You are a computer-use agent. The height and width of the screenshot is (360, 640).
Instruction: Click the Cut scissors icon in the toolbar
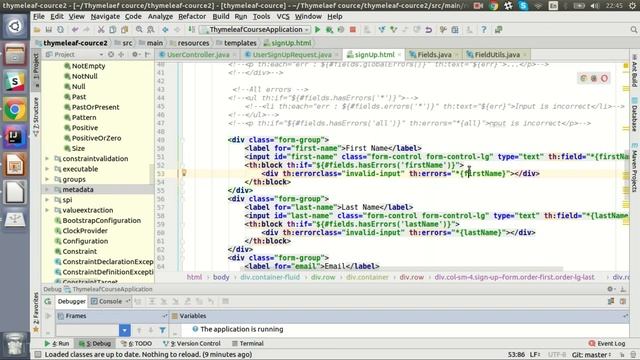(x=101, y=30)
